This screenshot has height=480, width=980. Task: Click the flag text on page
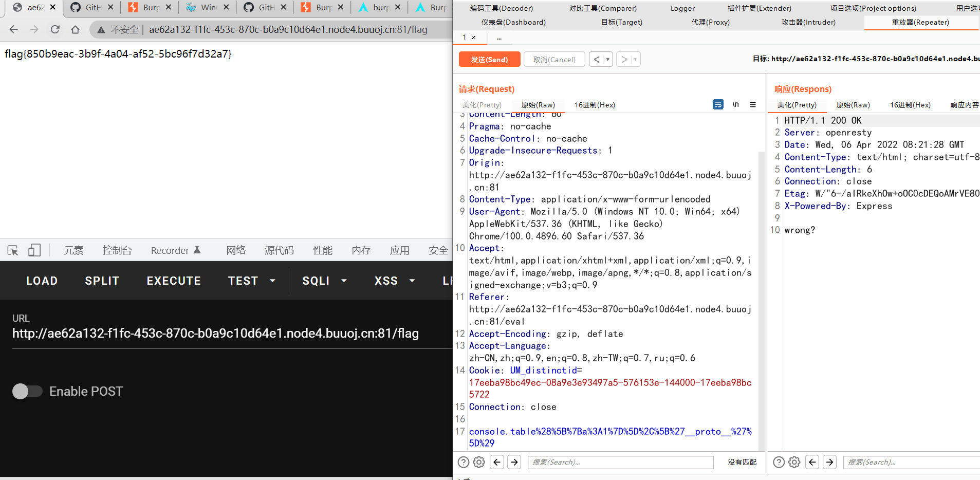point(118,54)
